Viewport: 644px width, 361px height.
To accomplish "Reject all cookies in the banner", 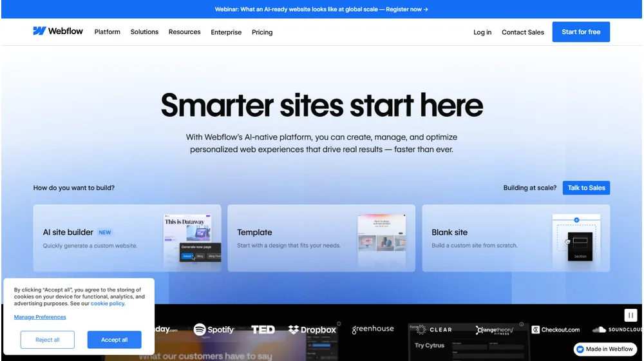I will (x=48, y=340).
